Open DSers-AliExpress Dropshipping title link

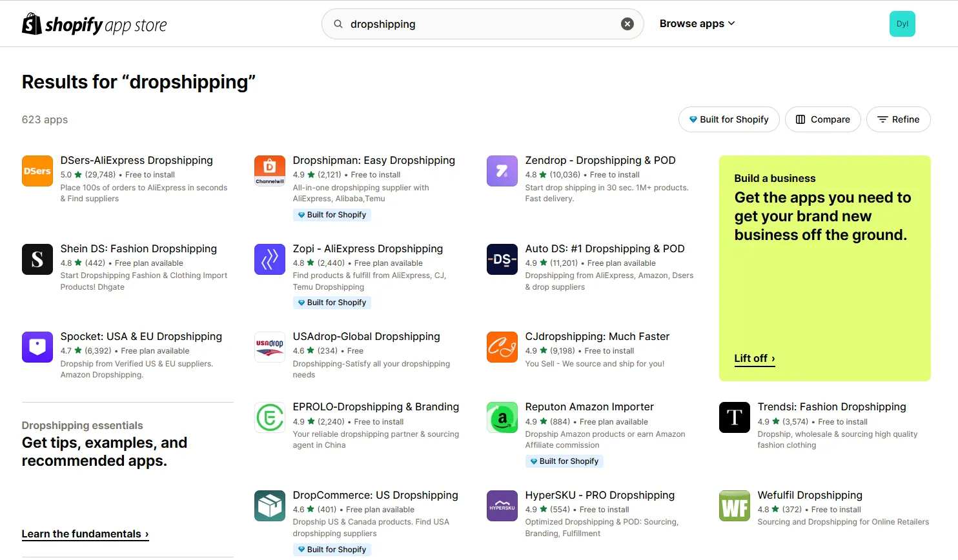pos(137,161)
